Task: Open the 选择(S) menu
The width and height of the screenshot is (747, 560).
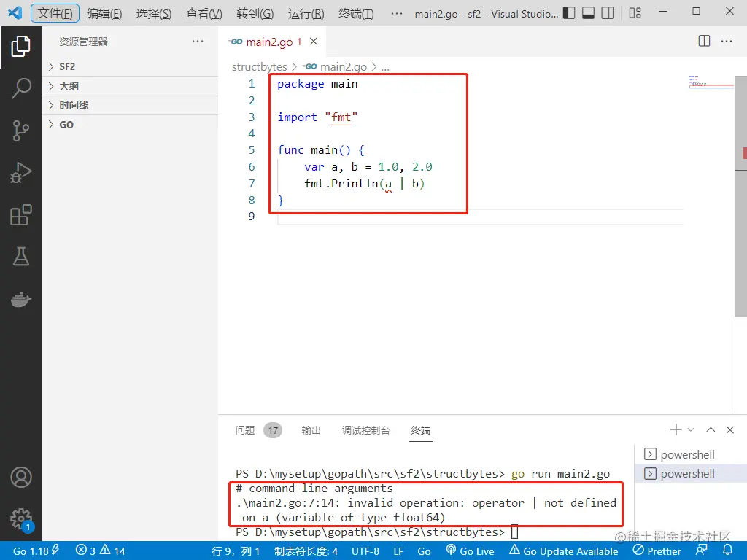Action: pyautogui.click(x=154, y=13)
